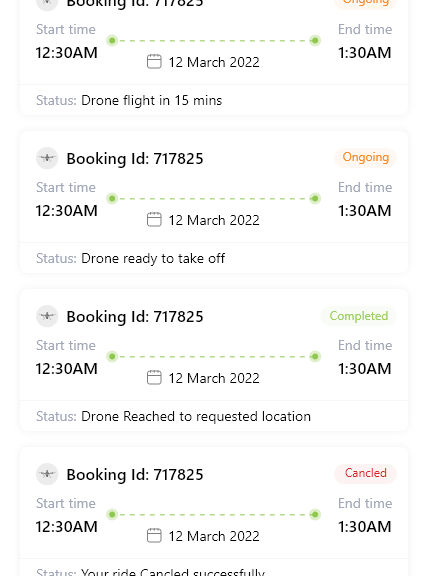Click drone icon on the Completed booking card
This screenshot has width=428, height=576.
[x=47, y=316]
